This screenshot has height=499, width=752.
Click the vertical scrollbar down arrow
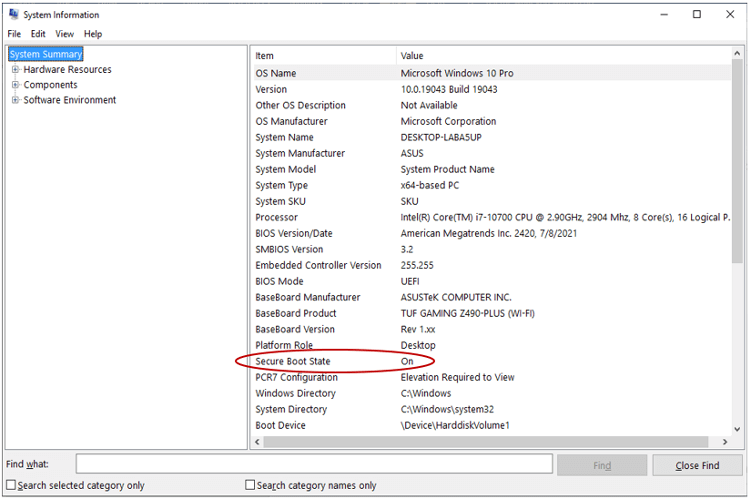click(738, 427)
